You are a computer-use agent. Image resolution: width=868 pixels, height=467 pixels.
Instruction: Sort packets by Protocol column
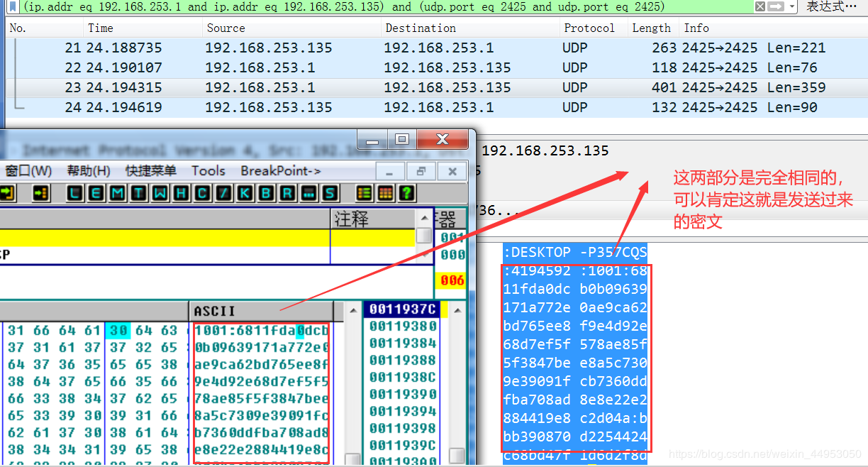(x=593, y=28)
